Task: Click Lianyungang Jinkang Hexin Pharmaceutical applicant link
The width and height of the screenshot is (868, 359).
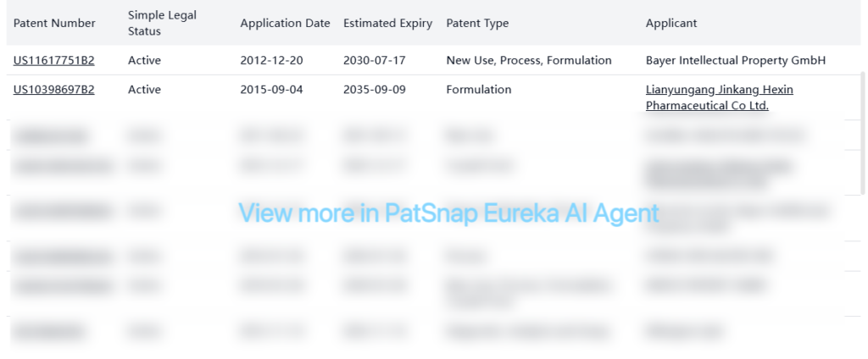Action: pyautogui.click(x=719, y=97)
